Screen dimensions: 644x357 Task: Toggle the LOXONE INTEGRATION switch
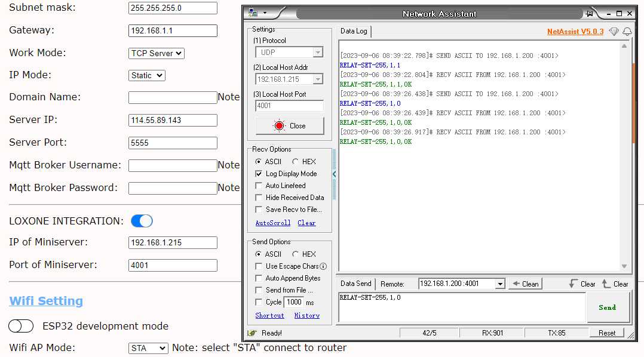pos(142,221)
